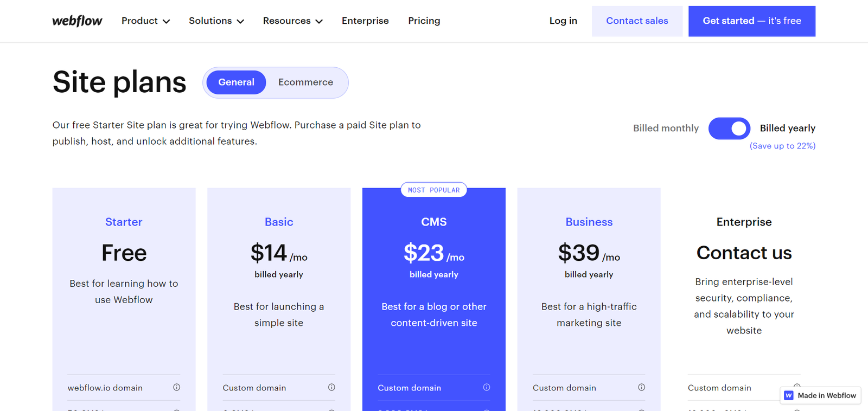
Task: Open the Pricing page
Action: click(x=424, y=21)
